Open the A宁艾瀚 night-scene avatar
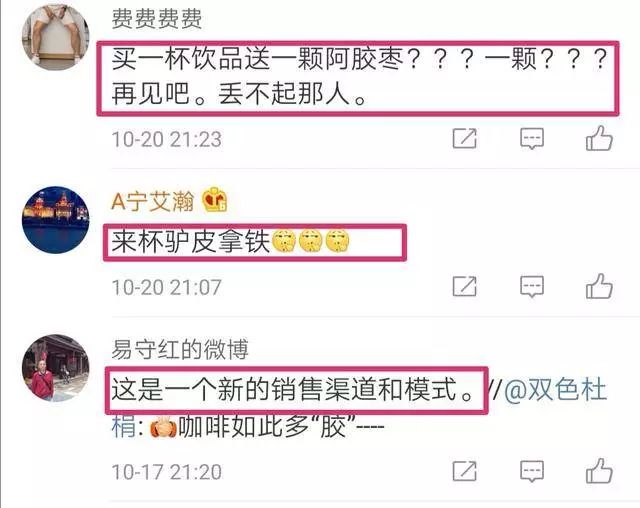 pyautogui.click(x=56, y=220)
